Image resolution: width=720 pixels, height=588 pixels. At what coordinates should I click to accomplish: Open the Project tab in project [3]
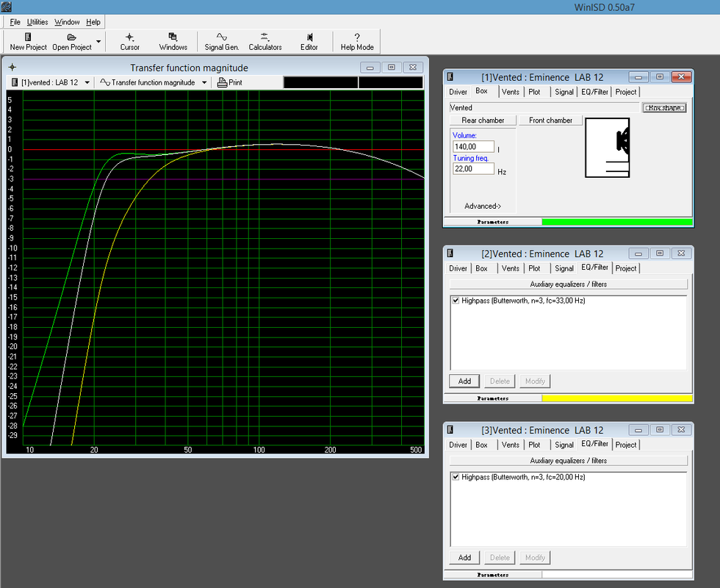tap(626, 445)
